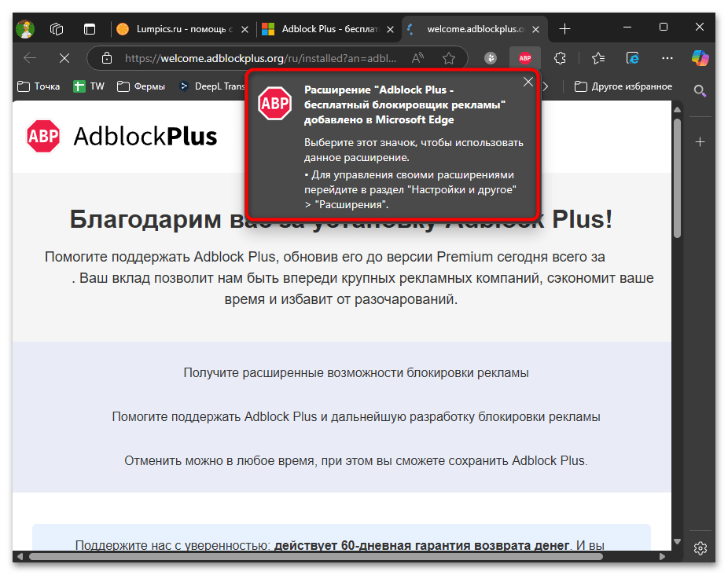Click the "Благодарим вас за установку" heading
728x575 pixels.
click(x=340, y=219)
